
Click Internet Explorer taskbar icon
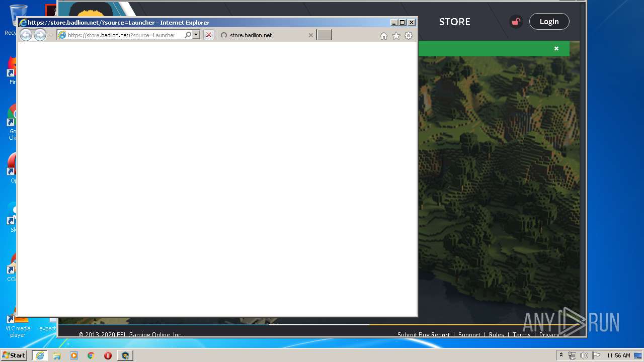point(40,355)
